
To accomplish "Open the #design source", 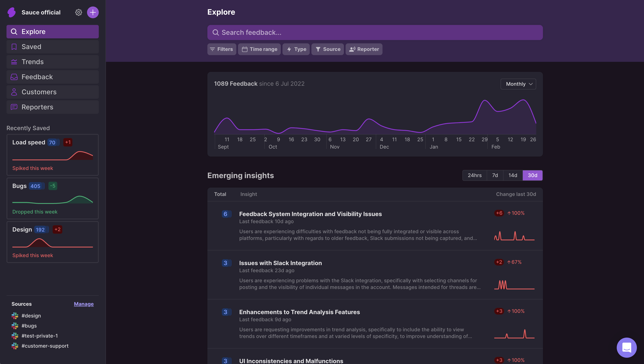I will (31, 316).
